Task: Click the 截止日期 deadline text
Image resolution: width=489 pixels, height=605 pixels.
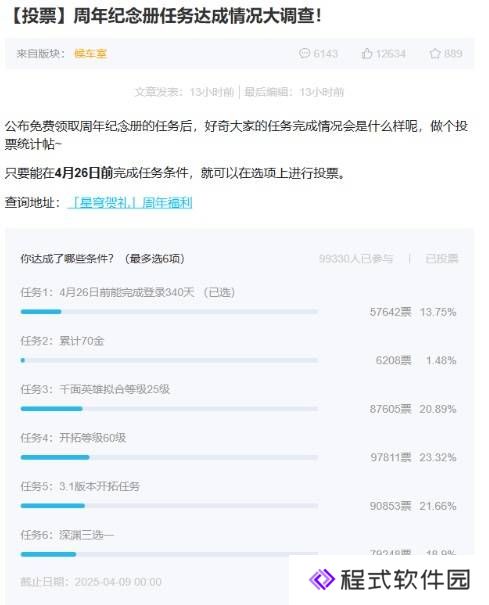Action: [91, 582]
